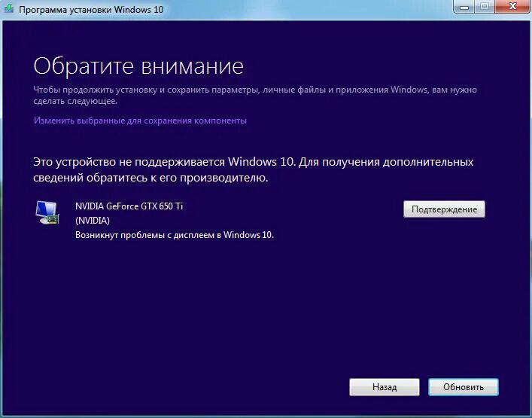
Task: Click the window title Программа установки Windows 10
Action: pos(91,9)
